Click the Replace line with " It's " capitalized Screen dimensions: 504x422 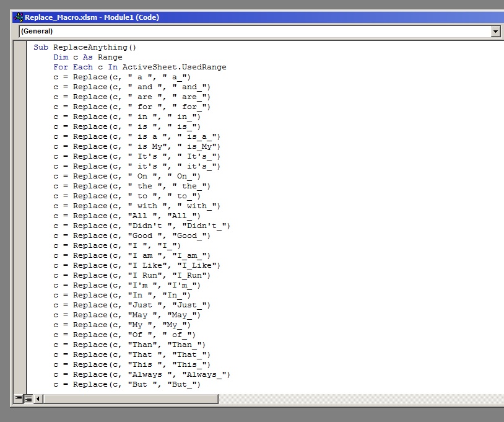tap(137, 157)
